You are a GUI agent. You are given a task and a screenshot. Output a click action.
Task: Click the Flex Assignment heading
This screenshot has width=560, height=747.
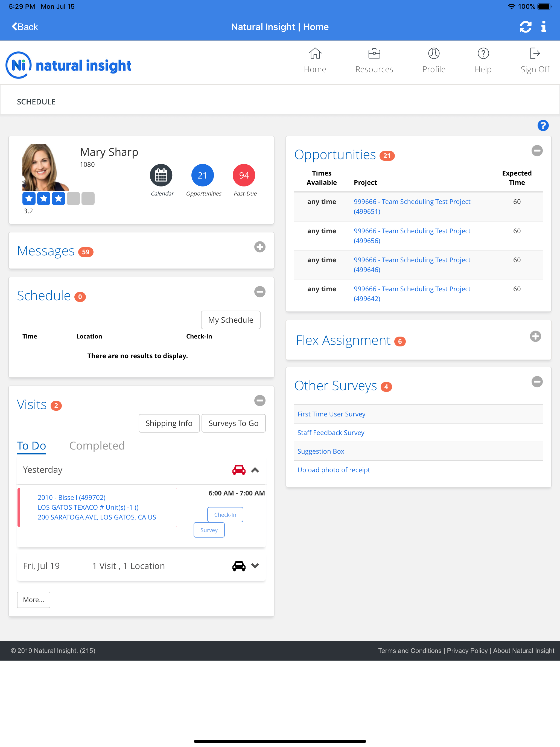(x=343, y=340)
